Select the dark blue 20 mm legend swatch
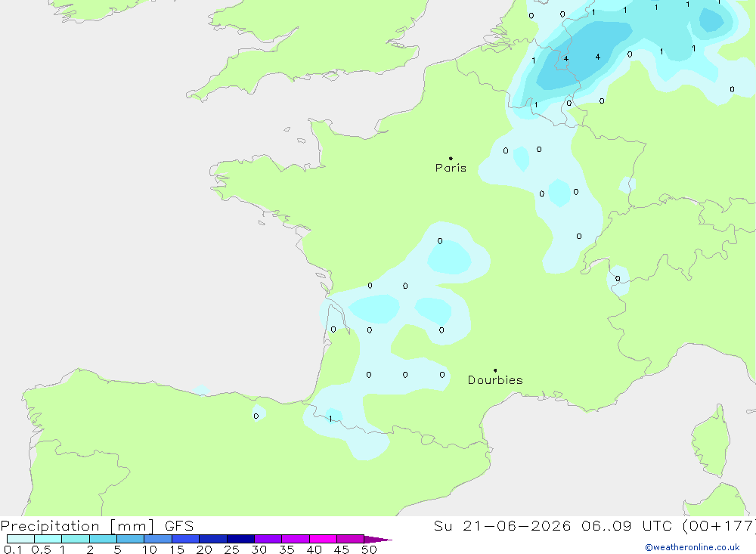Screen dimensions: 756x554 pos(212,539)
